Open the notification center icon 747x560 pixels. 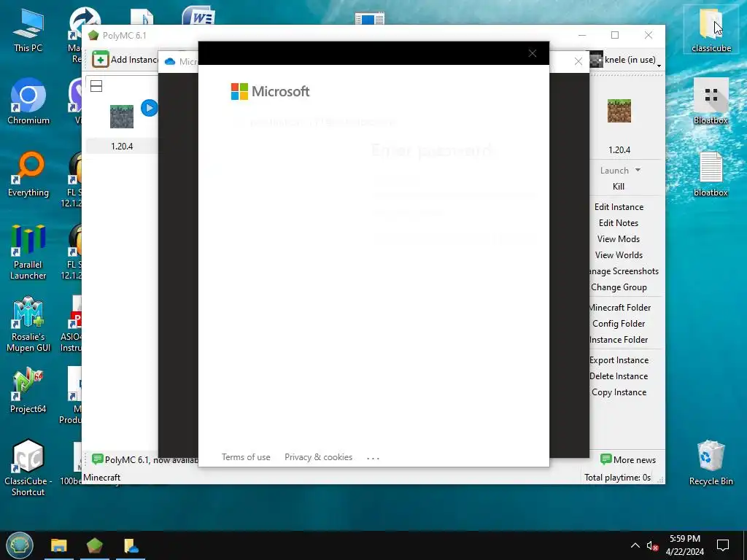[723, 545]
